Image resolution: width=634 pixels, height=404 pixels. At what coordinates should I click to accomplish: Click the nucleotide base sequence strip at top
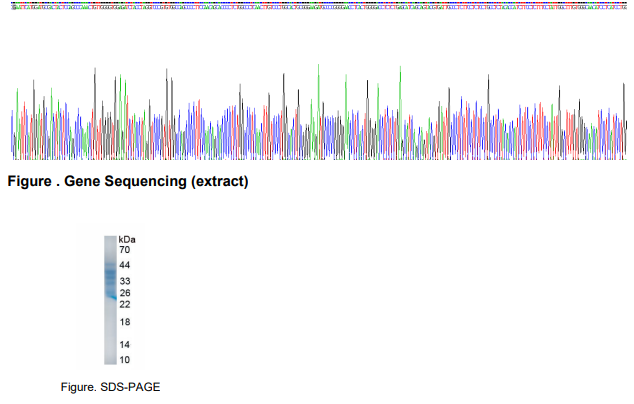pyautogui.click(x=318, y=3)
